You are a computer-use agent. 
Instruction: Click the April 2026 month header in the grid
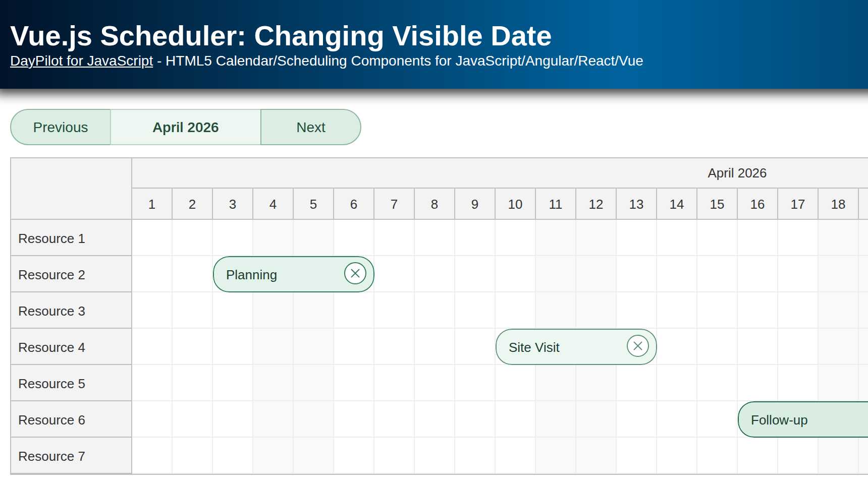pos(737,173)
